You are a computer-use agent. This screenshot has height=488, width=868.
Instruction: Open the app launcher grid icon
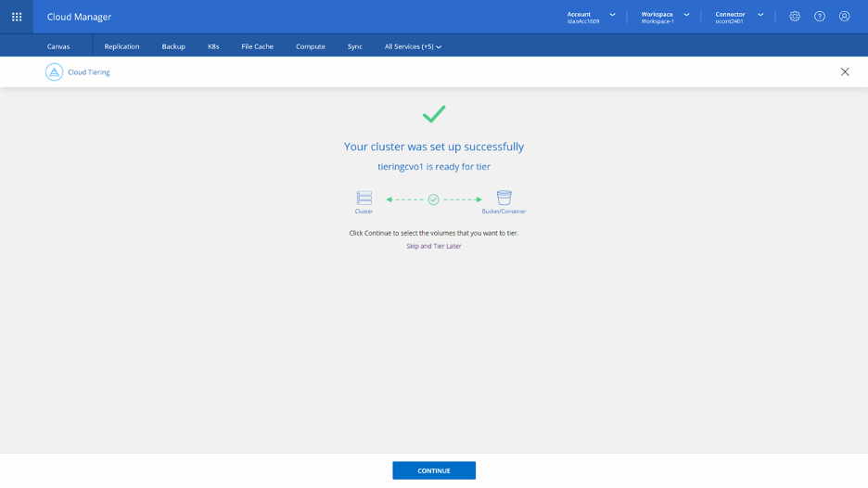[17, 17]
